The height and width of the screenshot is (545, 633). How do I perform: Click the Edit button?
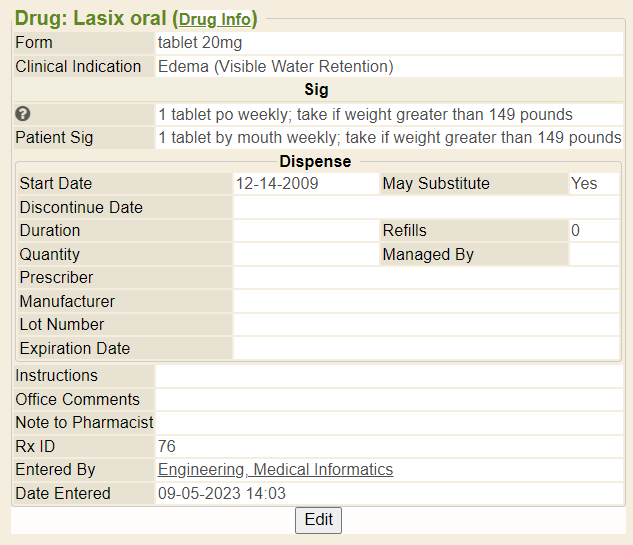click(x=318, y=520)
